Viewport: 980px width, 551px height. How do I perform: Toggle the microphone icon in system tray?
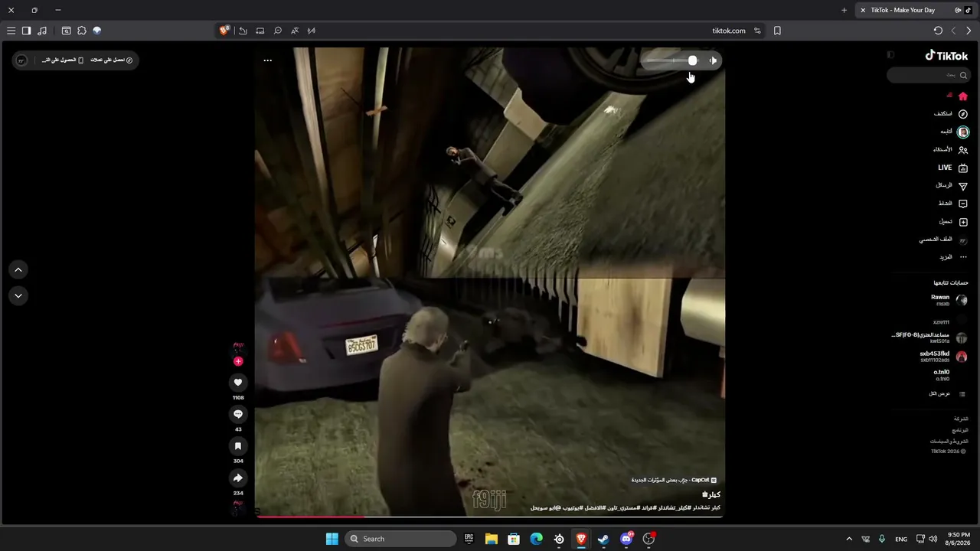883,540
